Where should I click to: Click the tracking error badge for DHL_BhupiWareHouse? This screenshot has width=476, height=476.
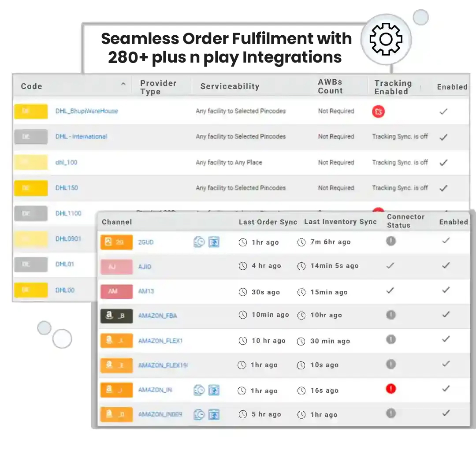point(378,112)
